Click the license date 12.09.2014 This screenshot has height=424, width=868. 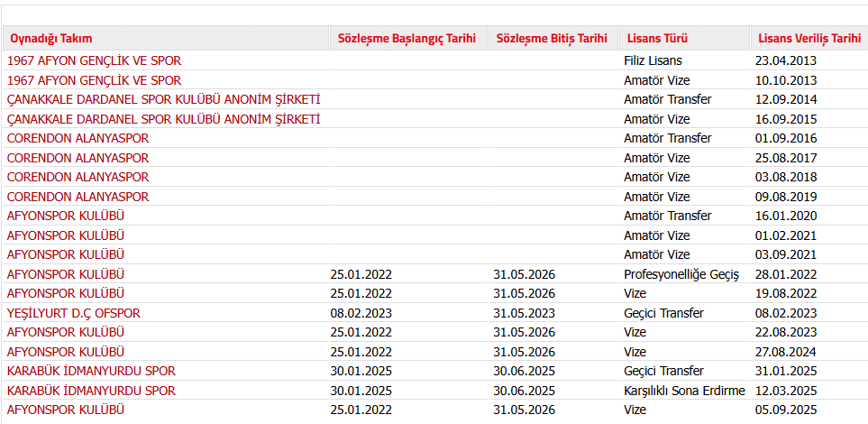tap(786, 100)
